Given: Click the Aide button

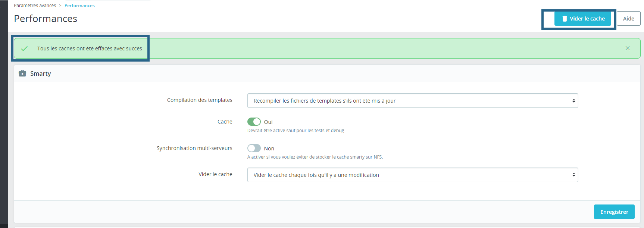Looking at the screenshot, I should pos(629,18).
